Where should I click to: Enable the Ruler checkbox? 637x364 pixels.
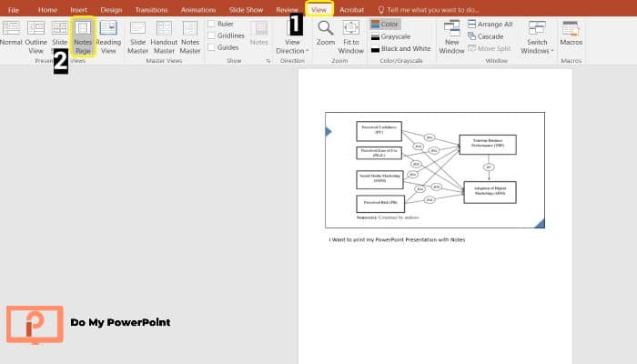pyautogui.click(x=212, y=24)
